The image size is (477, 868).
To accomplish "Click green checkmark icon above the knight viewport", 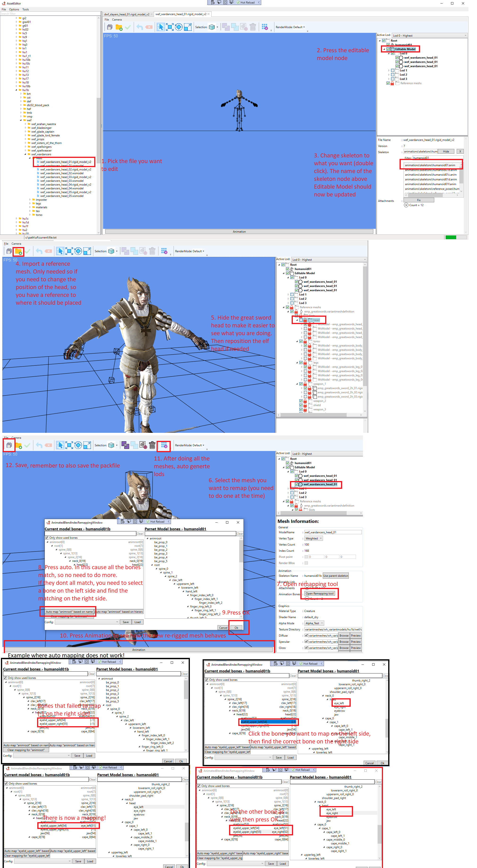I will 27,251.
